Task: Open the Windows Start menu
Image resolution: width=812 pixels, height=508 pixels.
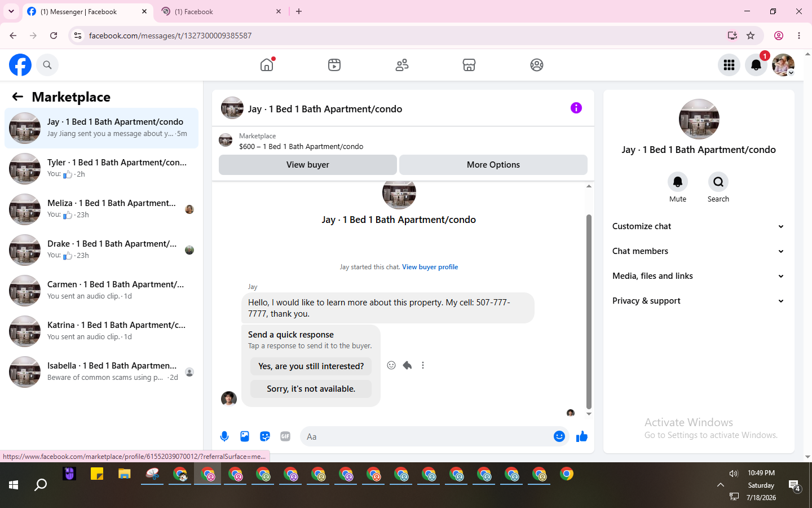Action: [14, 485]
